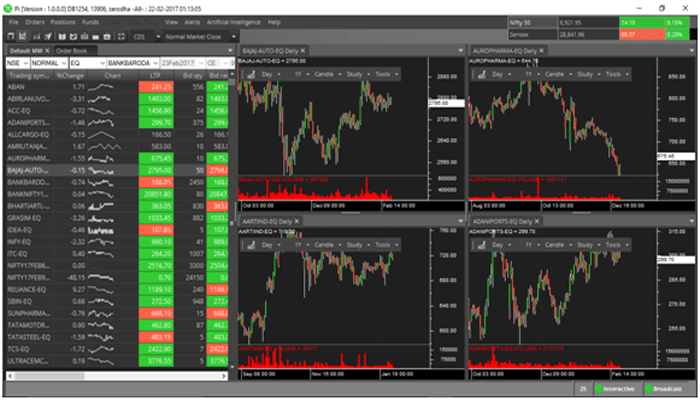Expand market watch panel tab-list arrow
Screen dimensions: 700x400
(230, 51)
